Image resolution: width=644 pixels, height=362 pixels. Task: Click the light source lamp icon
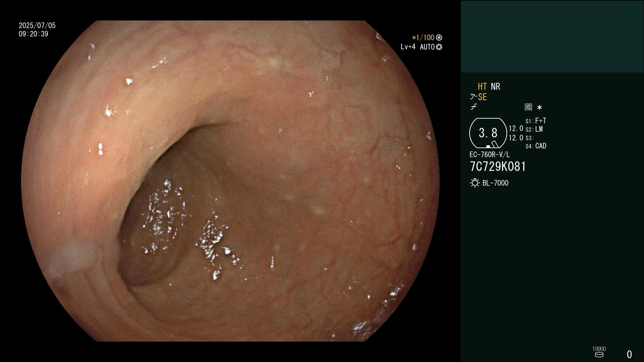tap(475, 183)
